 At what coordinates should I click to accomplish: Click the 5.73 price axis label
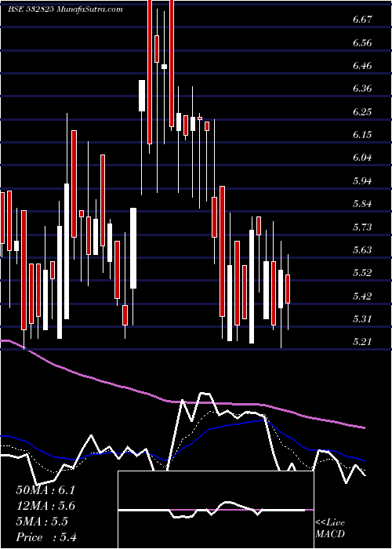click(x=361, y=227)
